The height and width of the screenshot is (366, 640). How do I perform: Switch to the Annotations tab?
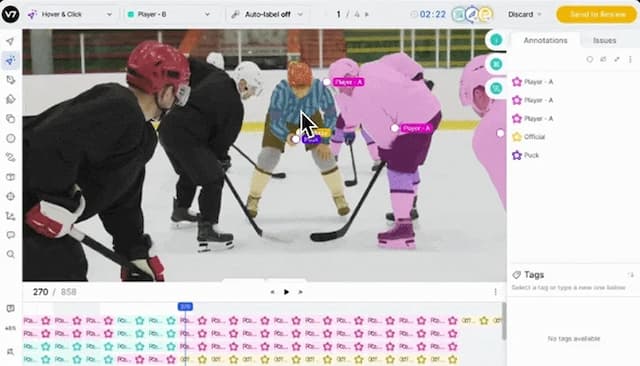pyautogui.click(x=545, y=40)
